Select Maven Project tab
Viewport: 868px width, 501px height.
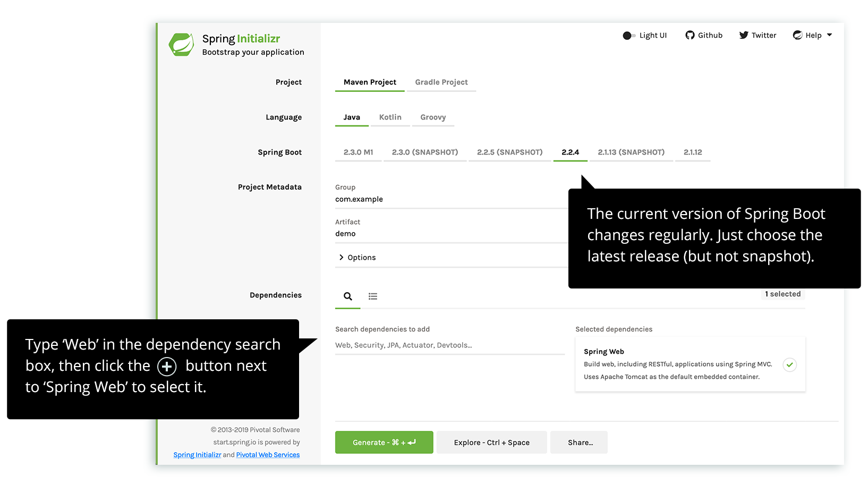tap(370, 82)
